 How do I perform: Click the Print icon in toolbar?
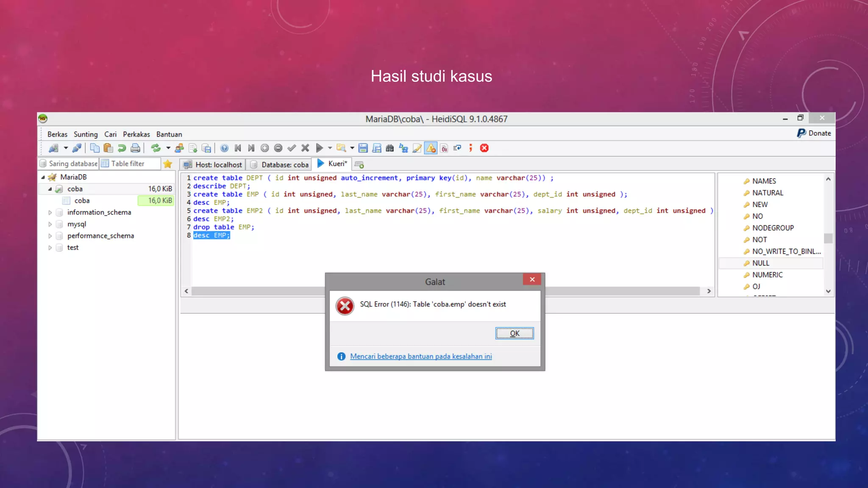[x=135, y=148]
